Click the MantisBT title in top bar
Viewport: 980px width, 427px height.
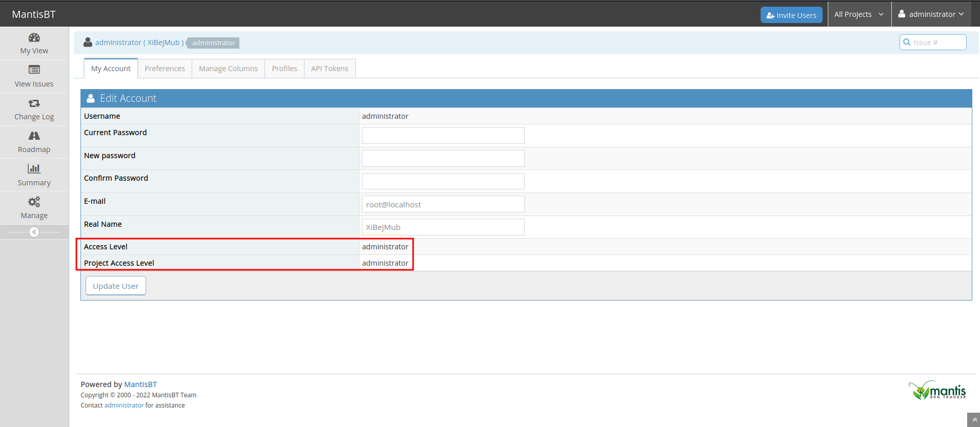pos(34,14)
